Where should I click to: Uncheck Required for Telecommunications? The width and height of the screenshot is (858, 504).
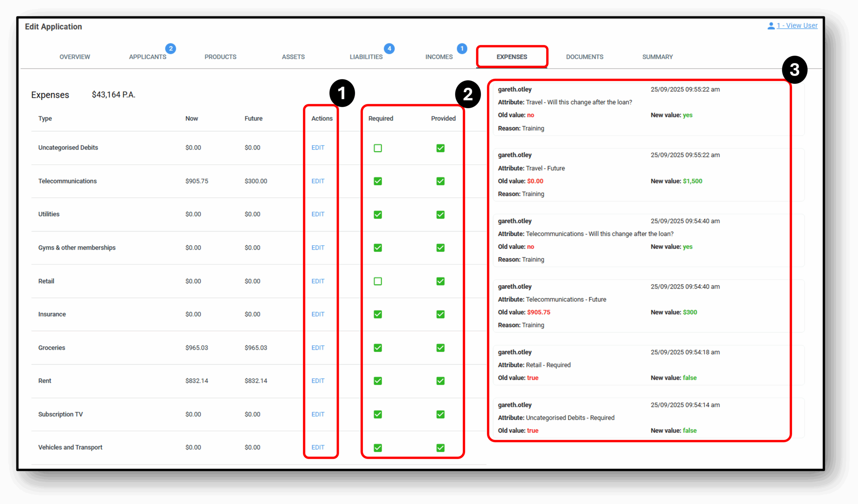(378, 181)
